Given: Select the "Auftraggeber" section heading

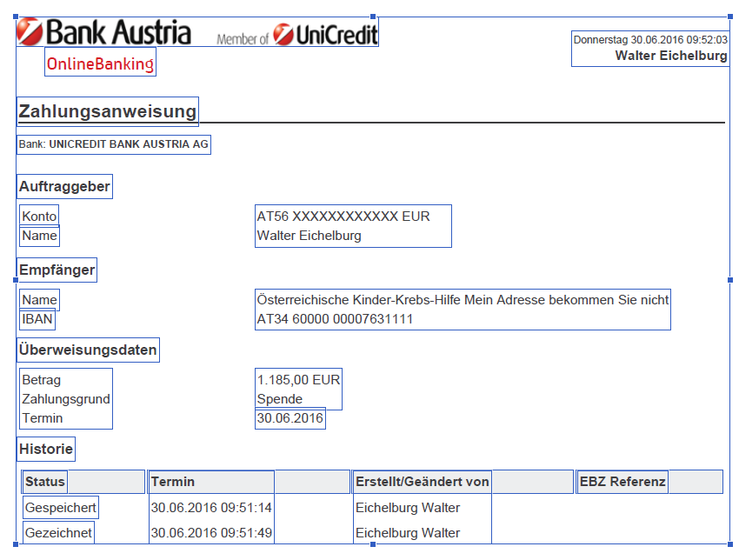Looking at the screenshot, I should (64, 186).
